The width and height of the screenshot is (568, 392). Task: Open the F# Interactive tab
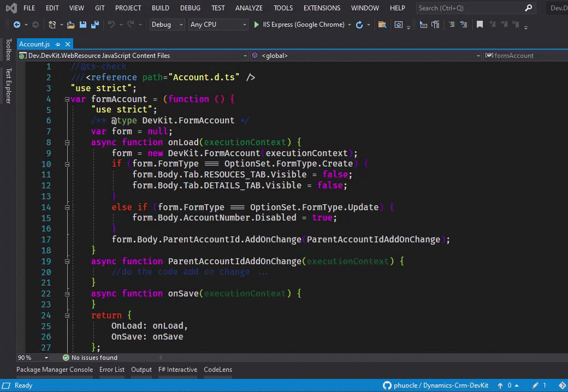pyautogui.click(x=178, y=370)
